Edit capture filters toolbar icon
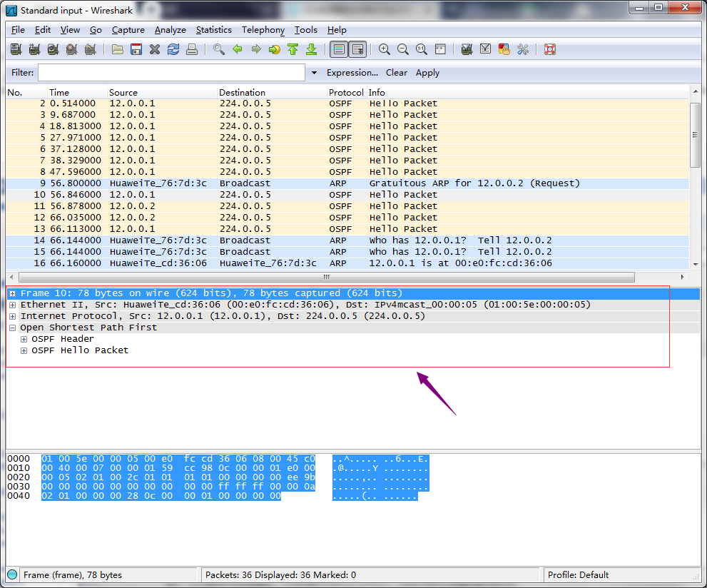Viewport: 707px width, 588px height. point(467,49)
